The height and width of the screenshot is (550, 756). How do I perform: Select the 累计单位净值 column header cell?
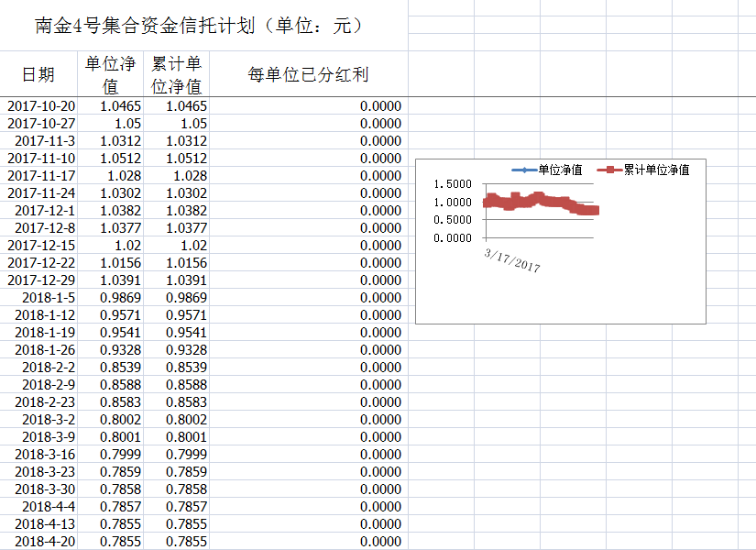176,74
